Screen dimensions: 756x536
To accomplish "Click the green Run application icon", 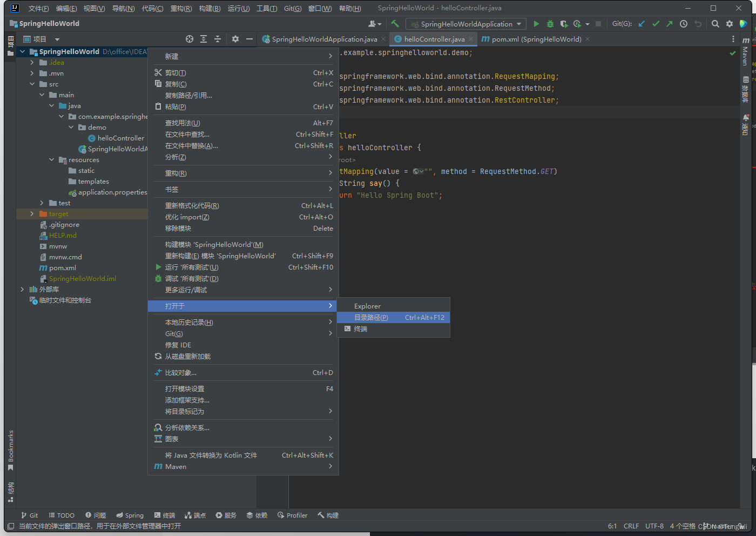I will pyautogui.click(x=536, y=24).
